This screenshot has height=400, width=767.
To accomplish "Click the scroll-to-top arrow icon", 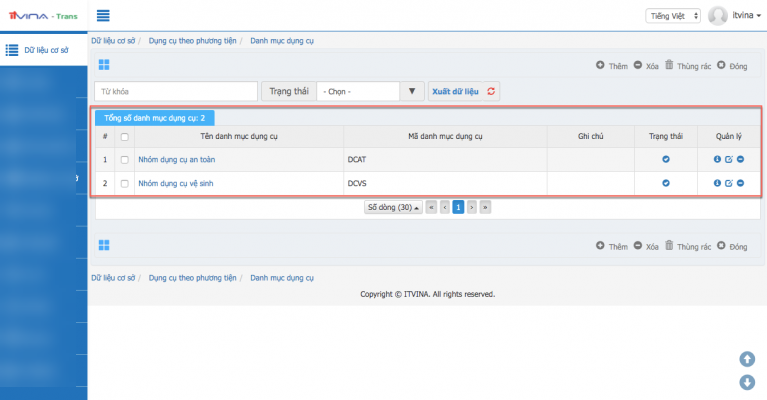I will coord(746,359).
